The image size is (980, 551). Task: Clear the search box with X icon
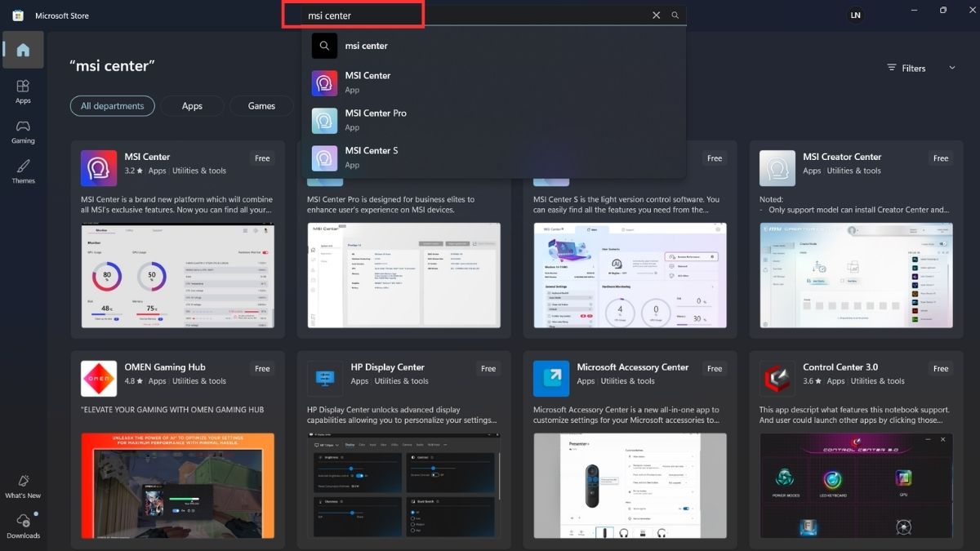656,16
